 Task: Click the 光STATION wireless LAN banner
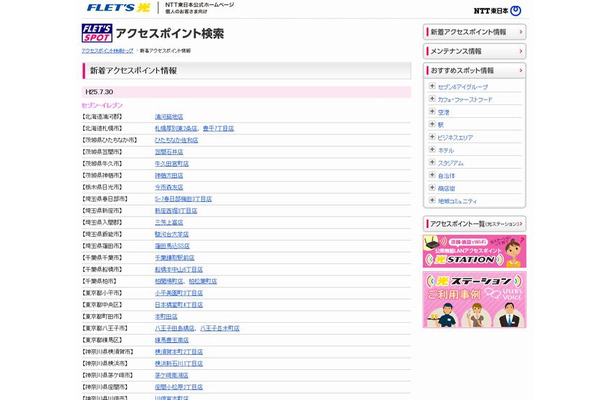point(474,251)
